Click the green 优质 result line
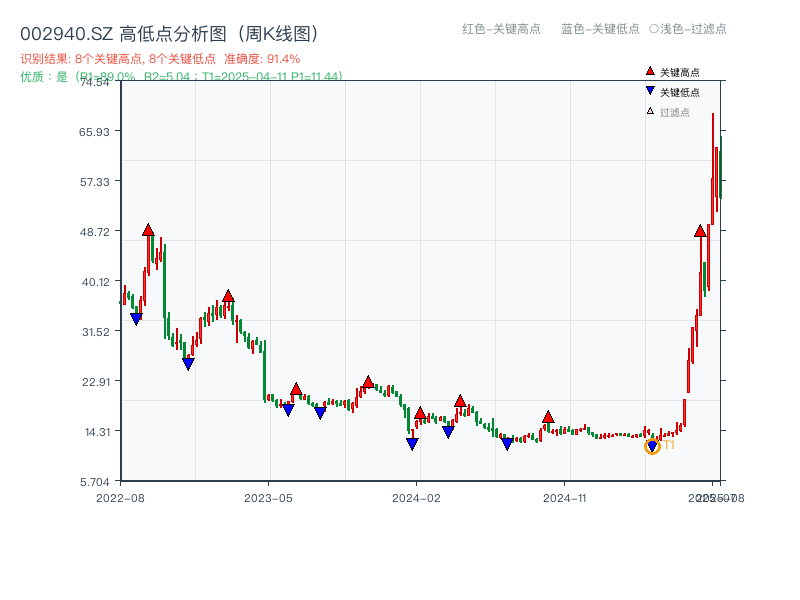Viewport: 800px width, 600px height. pyautogui.click(x=181, y=77)
